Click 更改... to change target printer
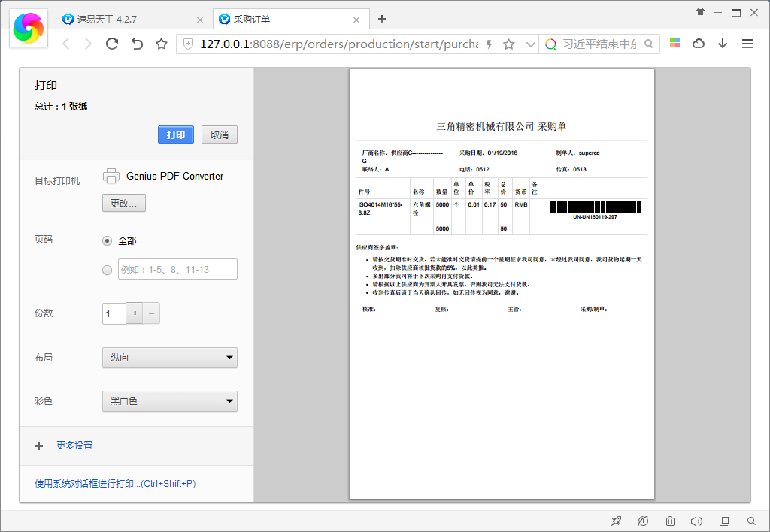Screen dimensions: 770x532 (124, 203)
